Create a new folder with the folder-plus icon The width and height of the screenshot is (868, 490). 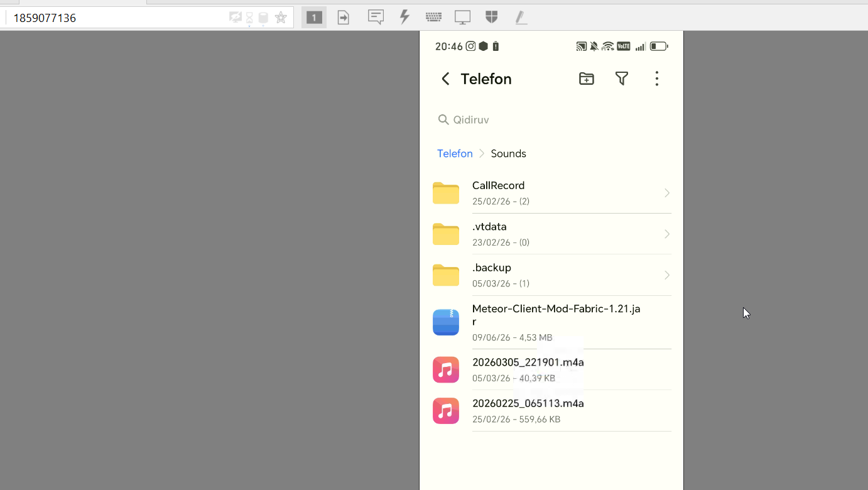(586, 79)
